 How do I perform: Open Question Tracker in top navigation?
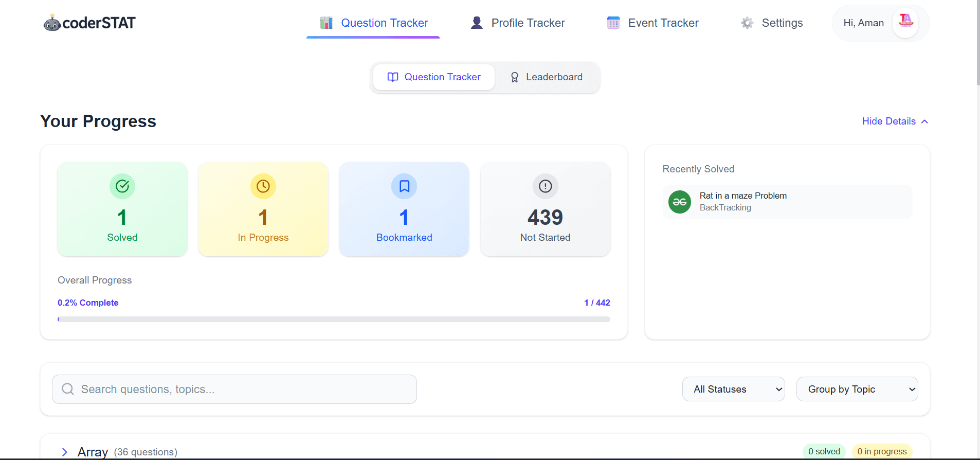point(373,23)
